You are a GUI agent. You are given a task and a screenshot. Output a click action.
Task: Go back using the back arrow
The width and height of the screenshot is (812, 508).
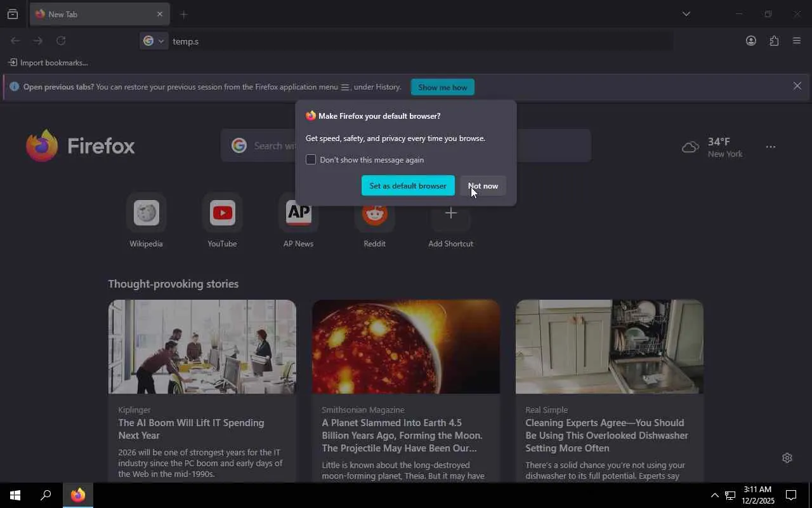point(15,41)
